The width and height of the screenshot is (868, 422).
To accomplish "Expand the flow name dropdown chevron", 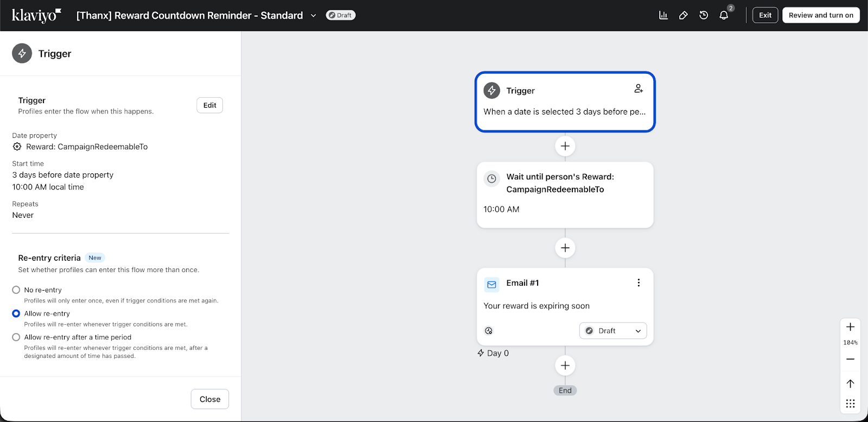I will (x=313, y=16).
